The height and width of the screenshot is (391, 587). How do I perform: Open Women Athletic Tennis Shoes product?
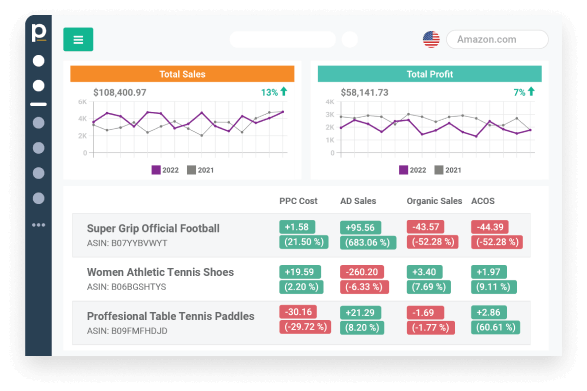coord(160,272)
